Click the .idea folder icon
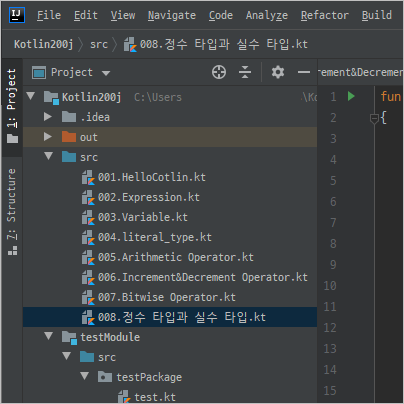The height and width of the screenshot is (404, 404). point(69,117)
